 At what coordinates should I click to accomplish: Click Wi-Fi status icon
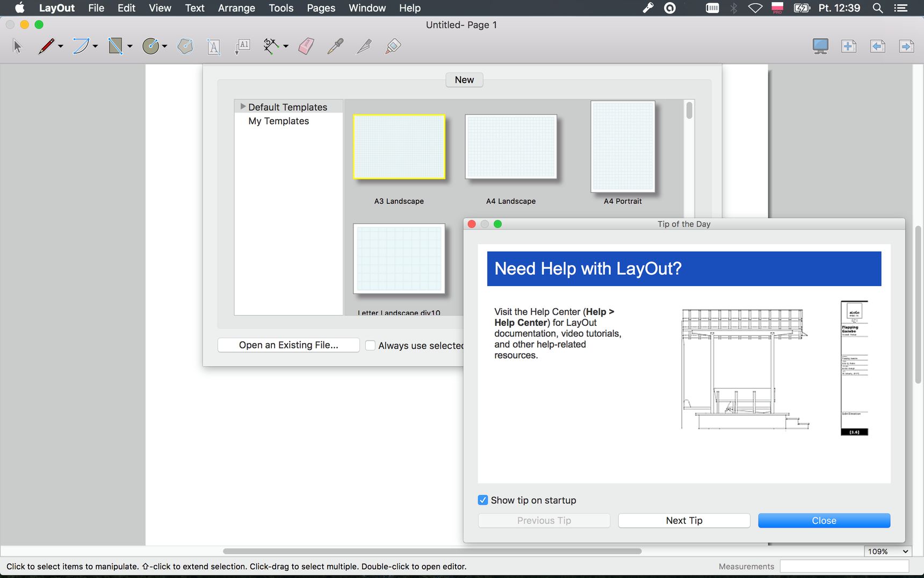click(x=755, y=8)
